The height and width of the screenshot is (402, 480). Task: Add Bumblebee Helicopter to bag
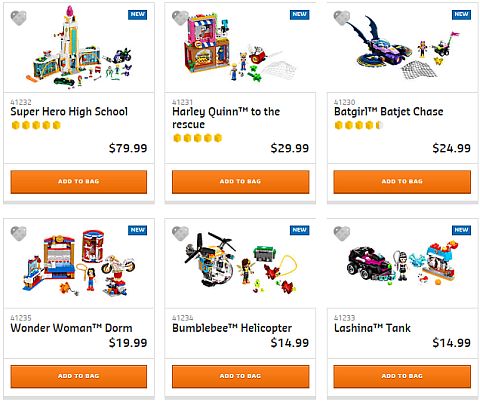(x=240, y=376)
